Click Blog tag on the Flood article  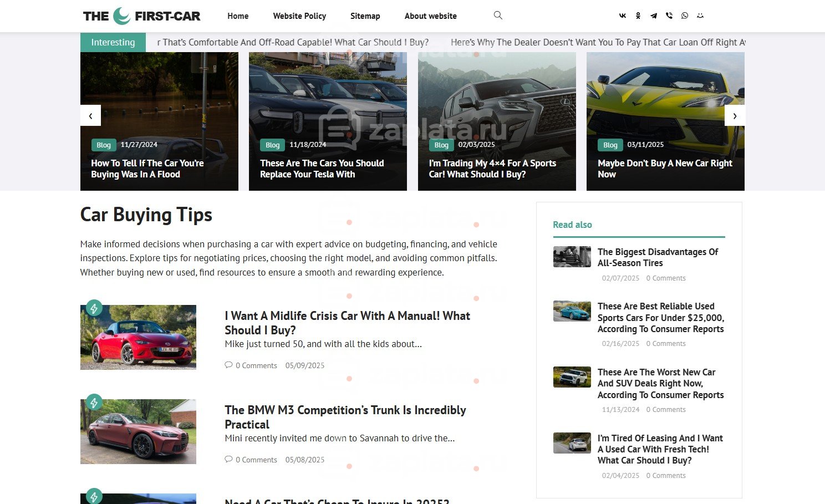[104, 145]
